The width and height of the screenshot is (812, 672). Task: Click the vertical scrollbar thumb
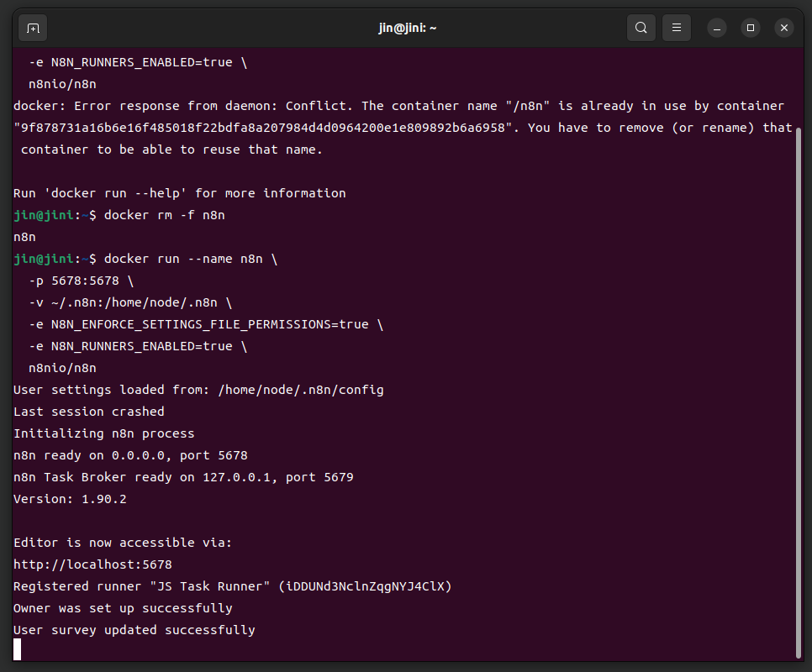click(x=798, y=393)
